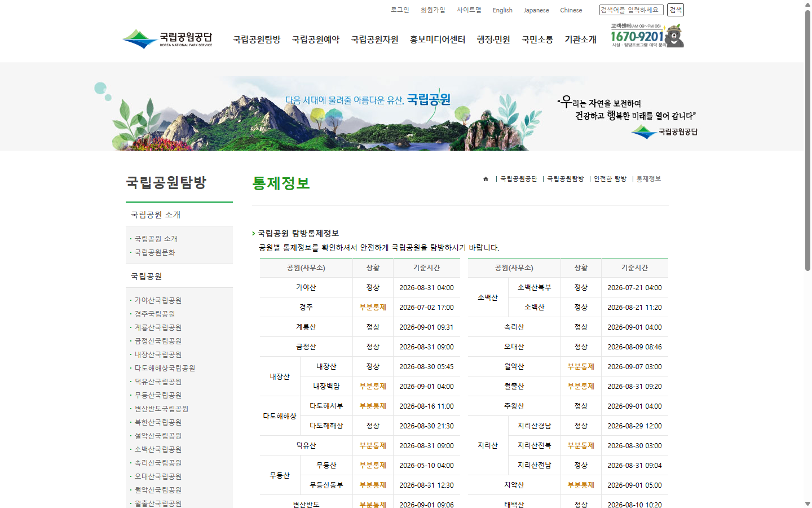Click the 계룡산 park name cell
Viewport: 812px width, 508px height.
tap(306, 327)
